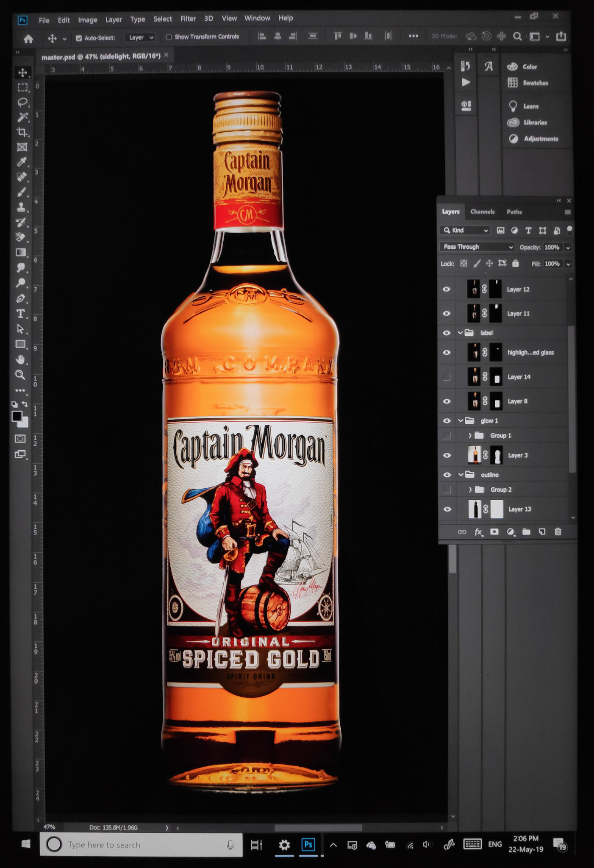Select the Magic Wand tool
The image size is (594, 868).
click(22, 117)
